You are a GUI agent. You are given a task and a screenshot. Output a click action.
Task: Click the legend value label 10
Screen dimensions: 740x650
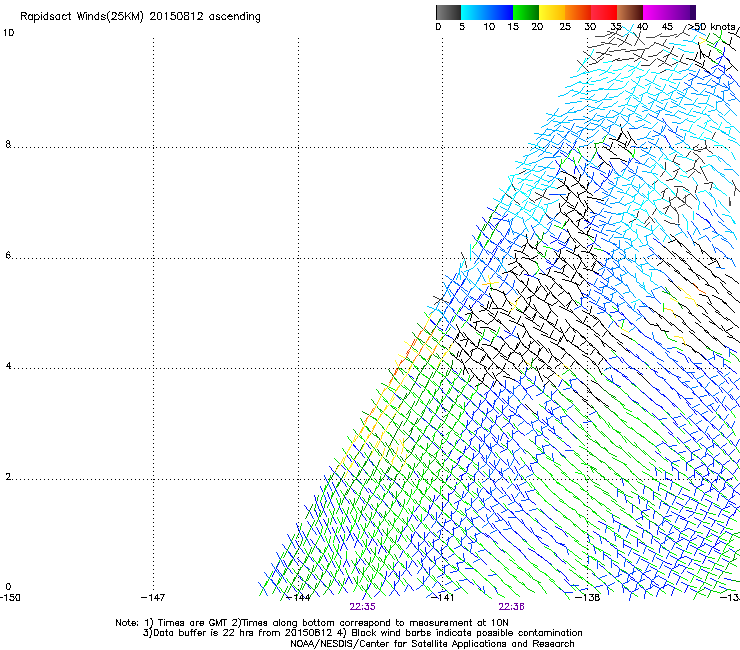[x=489, y=27]
